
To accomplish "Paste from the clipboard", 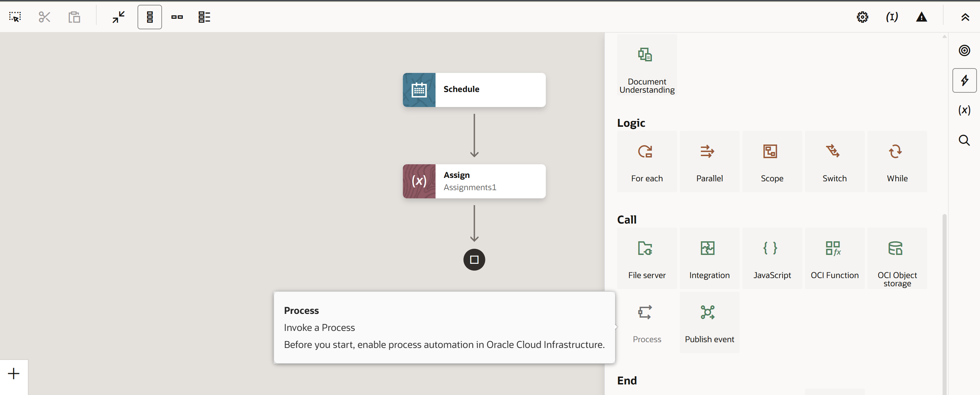I will pyautogui.click(x=75, y=17).
